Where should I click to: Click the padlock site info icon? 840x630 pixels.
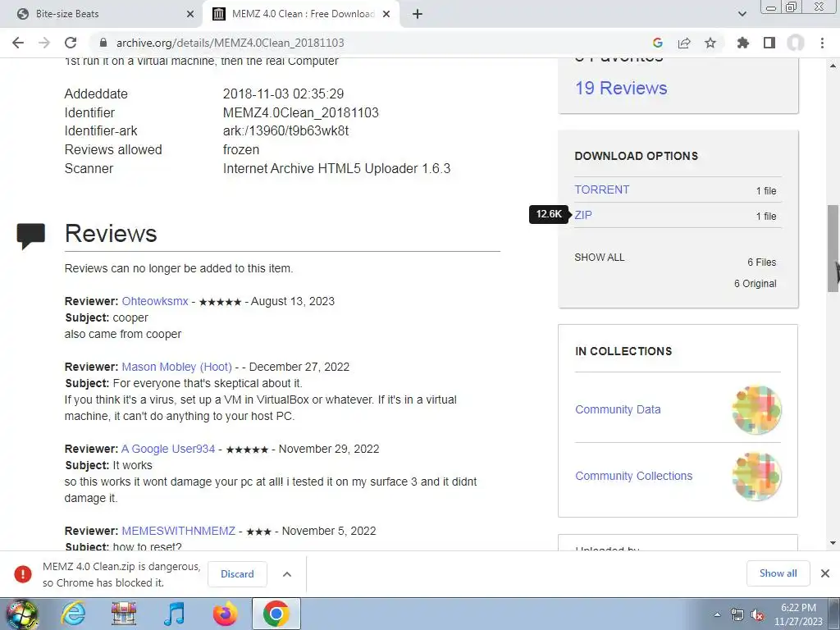click(103, 43)
